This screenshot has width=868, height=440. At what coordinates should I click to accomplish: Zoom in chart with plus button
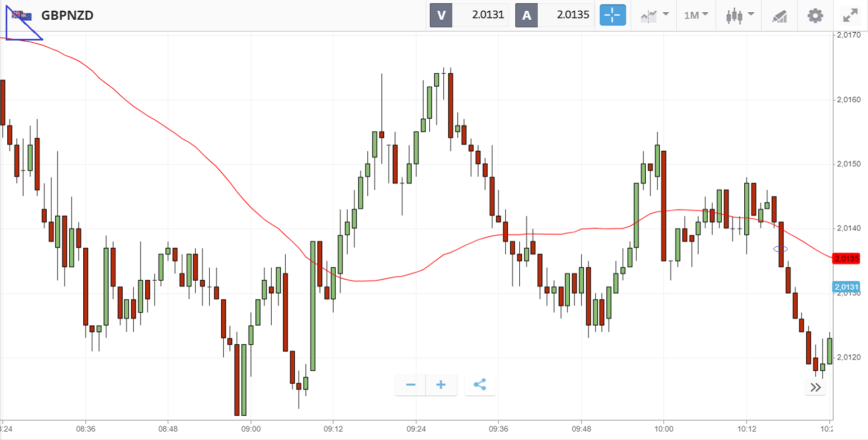tap(441, 385)
